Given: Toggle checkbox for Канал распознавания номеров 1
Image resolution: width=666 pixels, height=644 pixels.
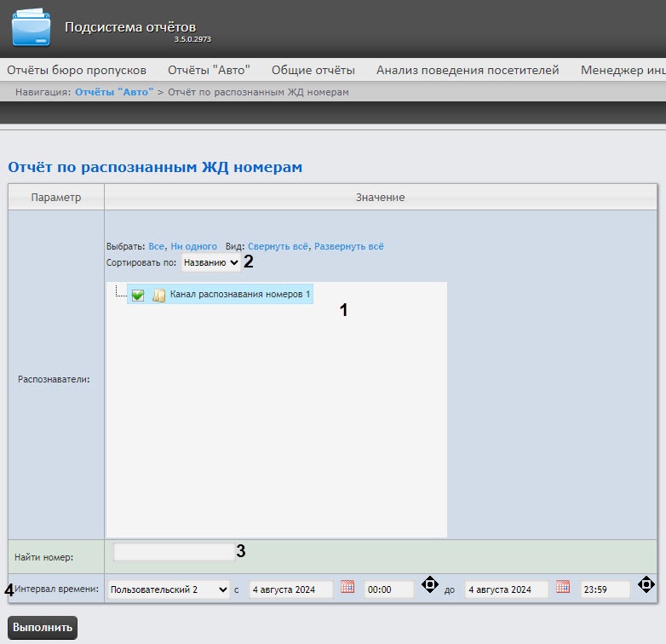Looking at the screenshot, I should point(138,295).
